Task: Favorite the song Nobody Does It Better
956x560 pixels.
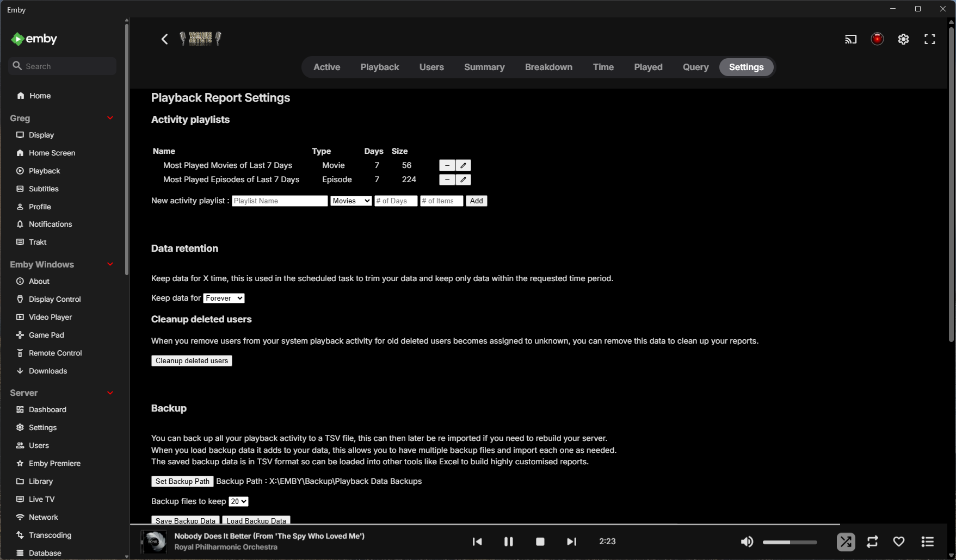Action: 898,542
